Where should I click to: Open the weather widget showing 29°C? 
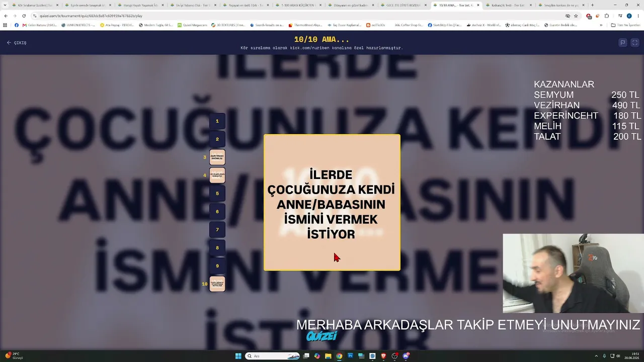click(14, 356)
